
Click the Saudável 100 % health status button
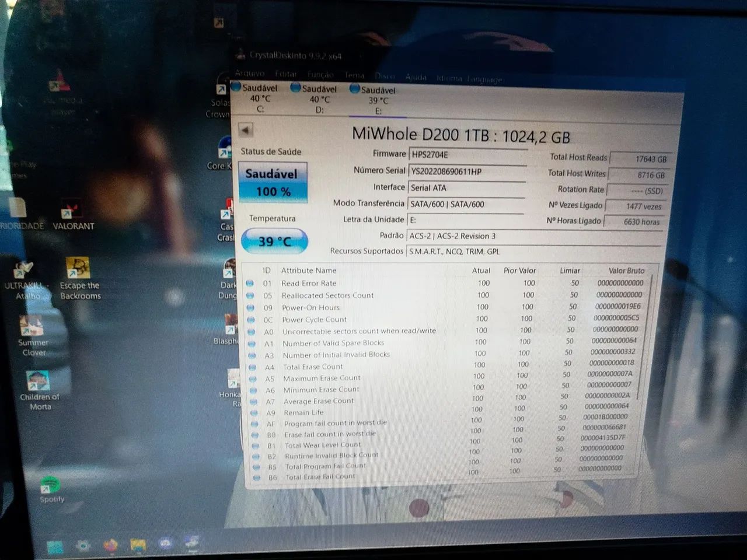click(273, 183)
